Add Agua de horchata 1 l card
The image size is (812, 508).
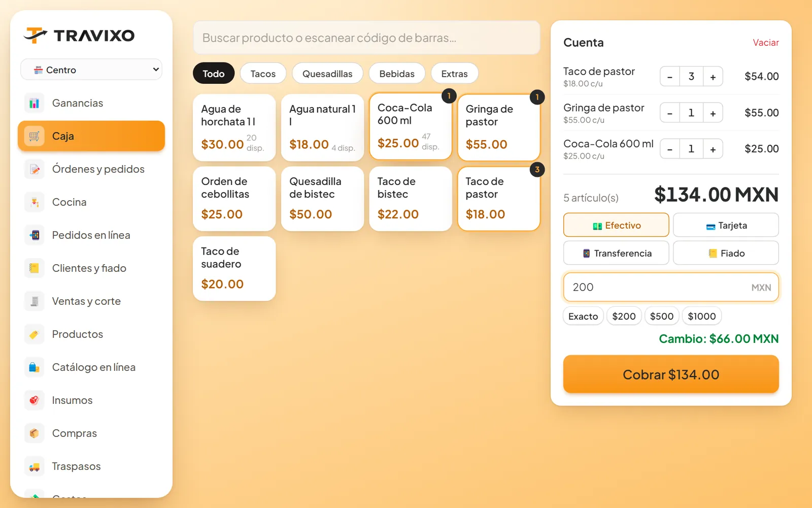[x=234, y=128]
